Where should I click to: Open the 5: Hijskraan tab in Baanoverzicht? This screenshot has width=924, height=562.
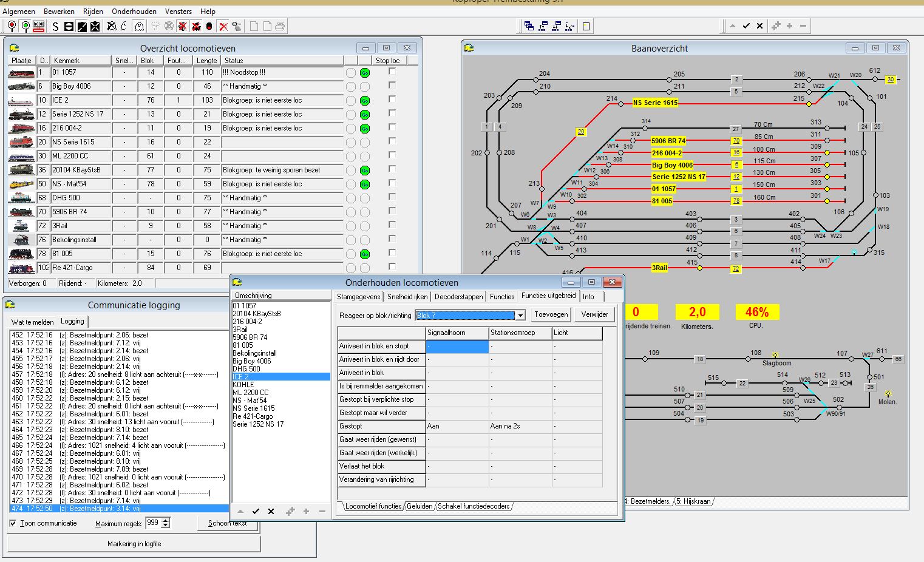(693, 501)
